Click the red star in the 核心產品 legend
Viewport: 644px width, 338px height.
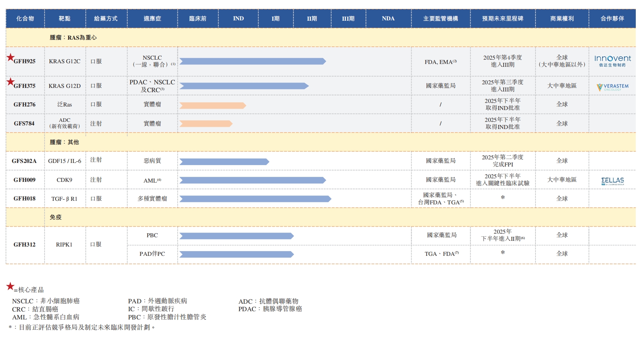pyautogui.click(x=10, y=286)
